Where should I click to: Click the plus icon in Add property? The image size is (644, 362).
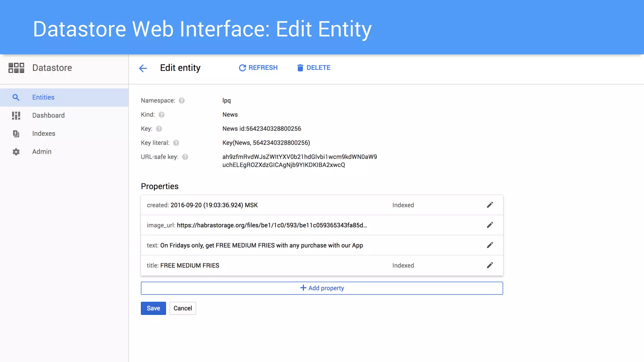303,288
